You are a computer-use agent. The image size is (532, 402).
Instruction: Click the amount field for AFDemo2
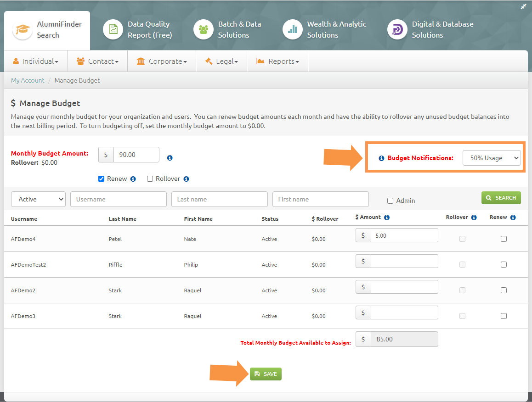click(x=404, y=287)
